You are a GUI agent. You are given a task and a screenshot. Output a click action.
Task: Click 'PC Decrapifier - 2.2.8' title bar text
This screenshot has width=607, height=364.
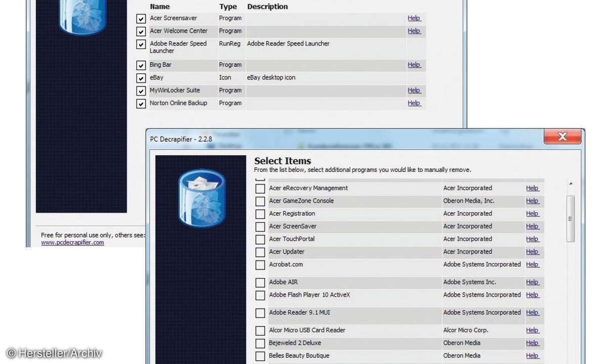[x=181, y=138]
